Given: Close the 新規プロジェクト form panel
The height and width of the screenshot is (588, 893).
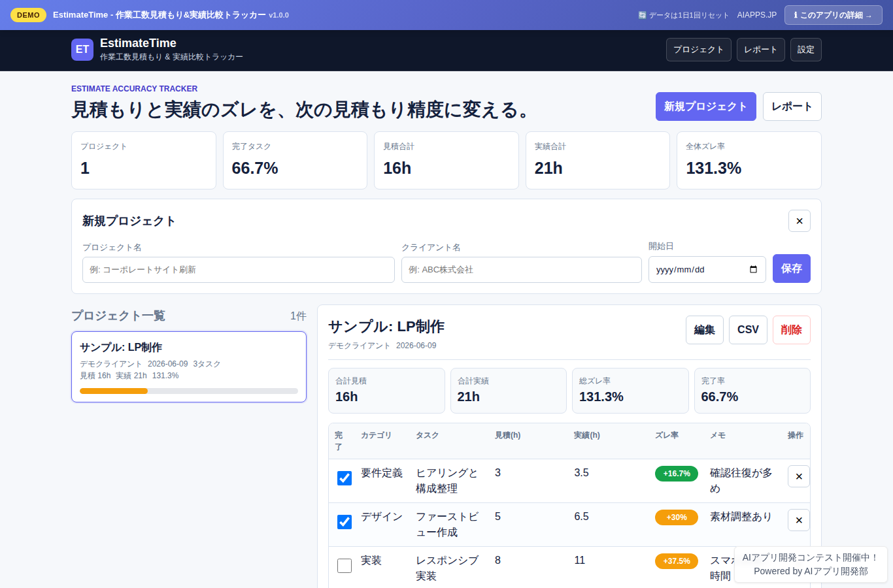Looking at the screenshot, I should click(799, 221).
